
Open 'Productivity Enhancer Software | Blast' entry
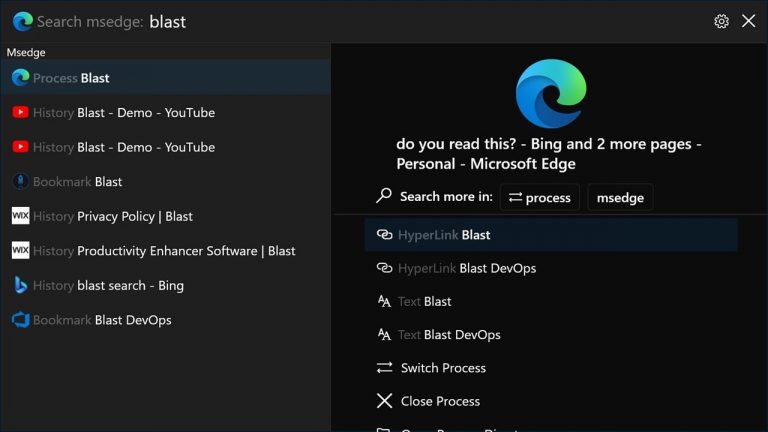coord(166,251)
